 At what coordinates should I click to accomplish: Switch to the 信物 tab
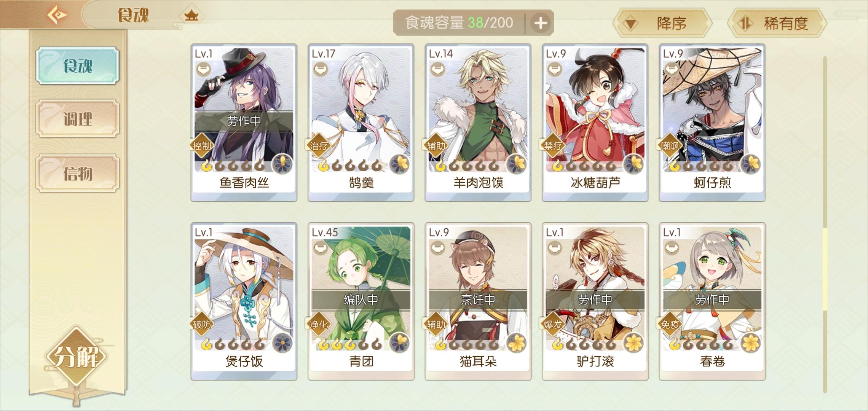point(78,173)
